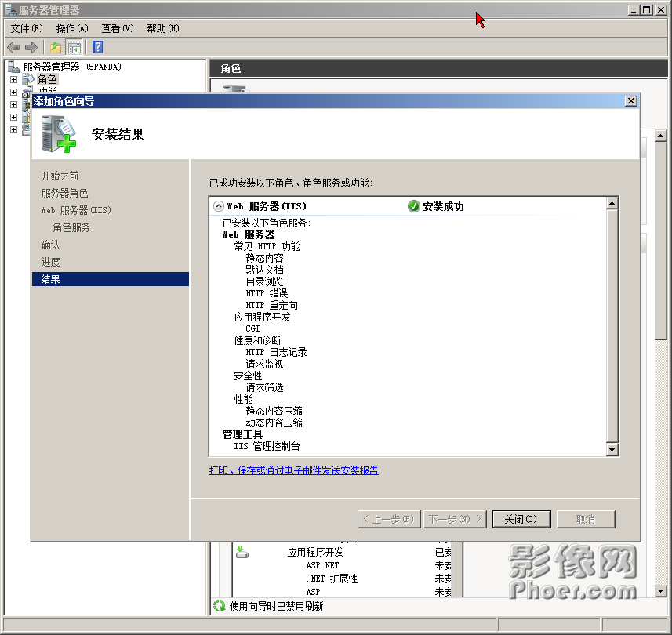Image resolution: width=672 pixels, height=635 pixels.
Task: Click .NET 扩展性 row in background list
Action: pos(332,579)
